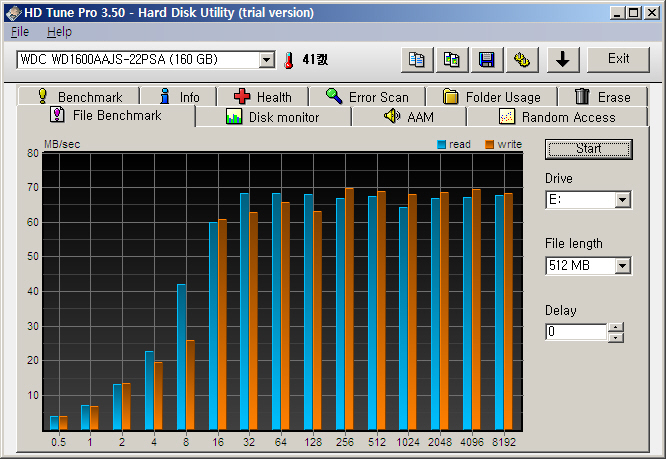Click the 8192 block size axis label
Viewport: 666px width, 459px height.
(x=504, y=442)
